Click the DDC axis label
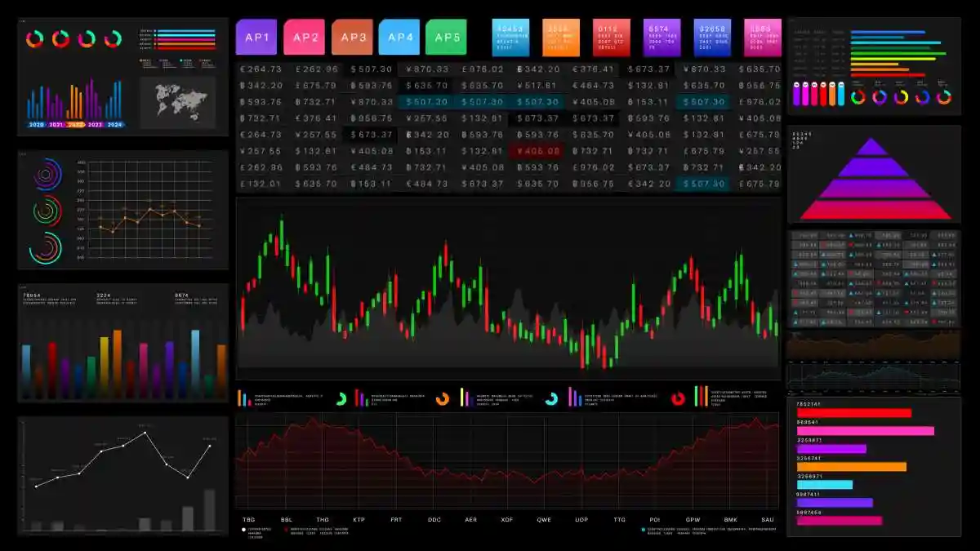Viewport: 980px width, 551px height. pyautogui.click(x=434, y=519)
